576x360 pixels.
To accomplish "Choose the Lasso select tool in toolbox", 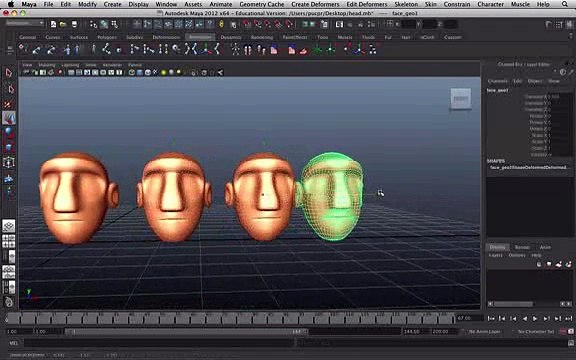I will pyautogui.click(x=10, y=89).
